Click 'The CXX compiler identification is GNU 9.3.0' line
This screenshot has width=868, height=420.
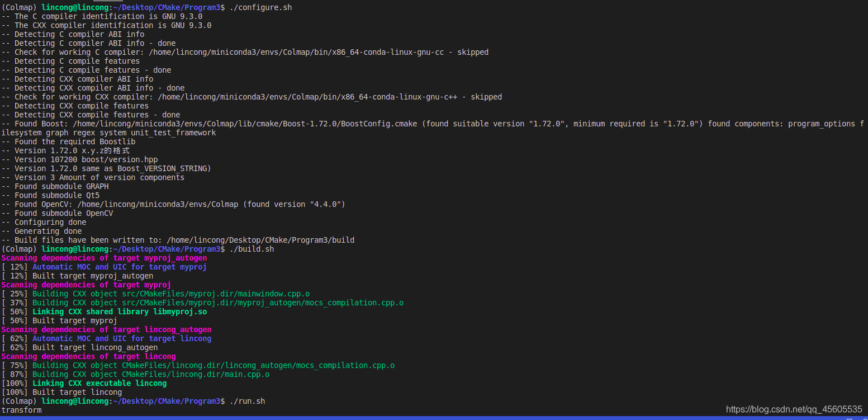106,25
